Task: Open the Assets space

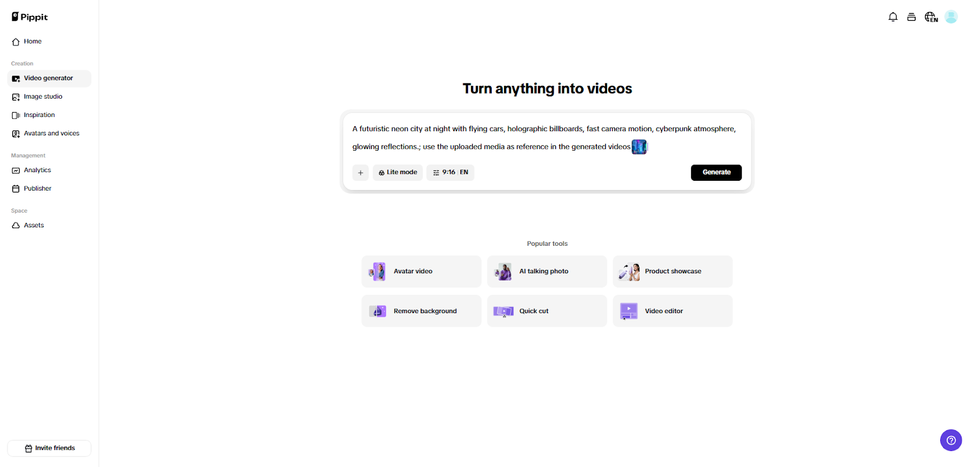Action: (x=34, y=226)
